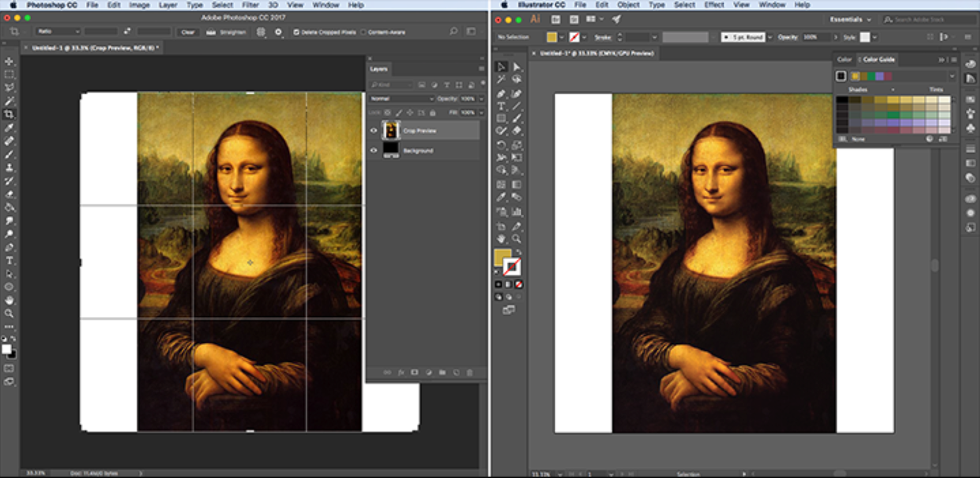Select the Type tool in Photoshop

[x=9, y=261]
